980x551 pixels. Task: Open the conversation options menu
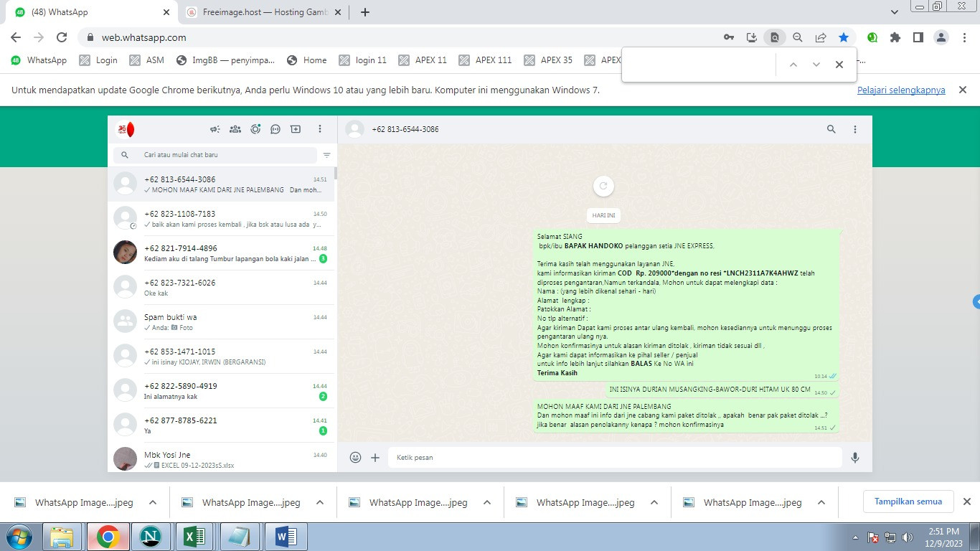coord(855,129)
